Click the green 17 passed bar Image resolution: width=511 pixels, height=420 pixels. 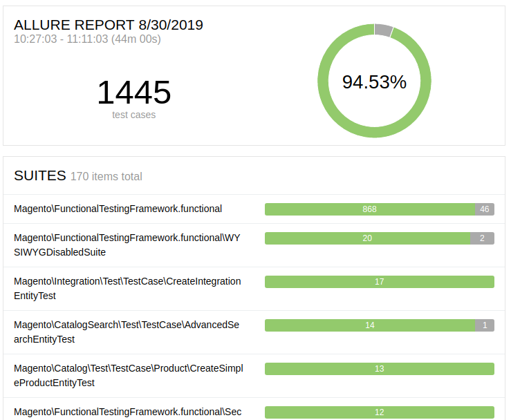(x=380, y=282)
